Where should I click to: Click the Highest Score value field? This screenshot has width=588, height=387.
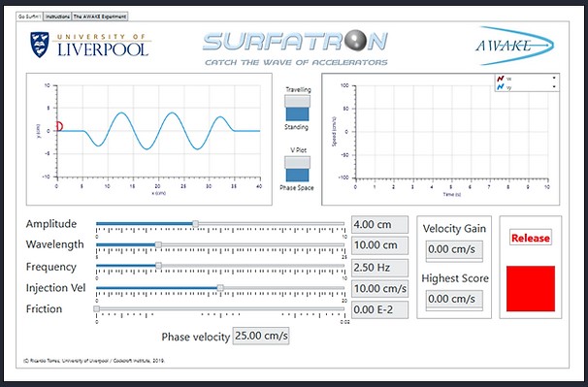coord(454,300)
